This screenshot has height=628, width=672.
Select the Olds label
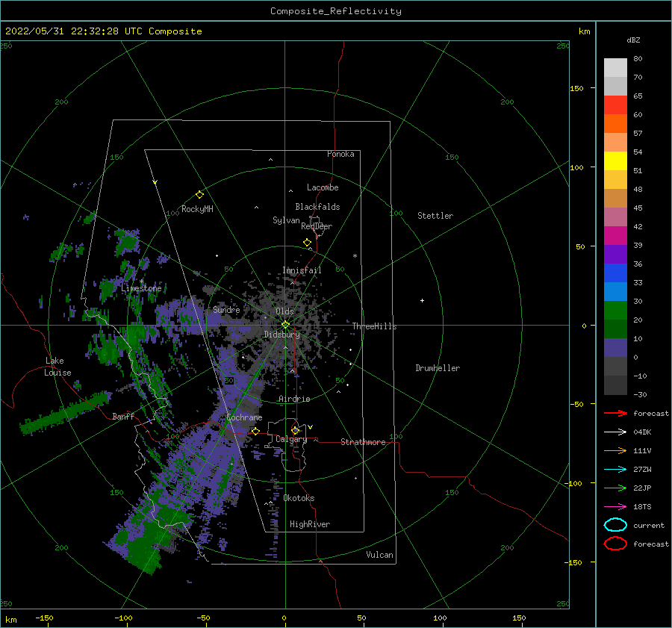[x=284, y=311]
